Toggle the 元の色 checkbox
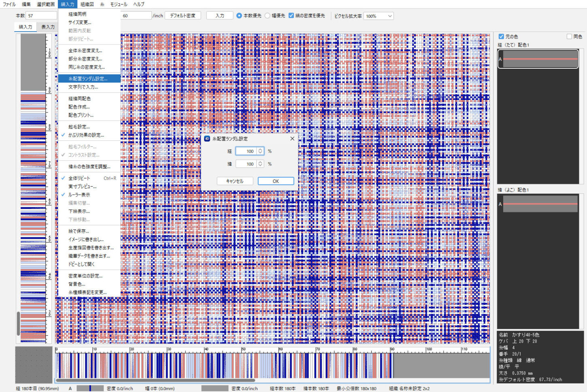This screenshot has height=392, width=587. click(501, 36)
